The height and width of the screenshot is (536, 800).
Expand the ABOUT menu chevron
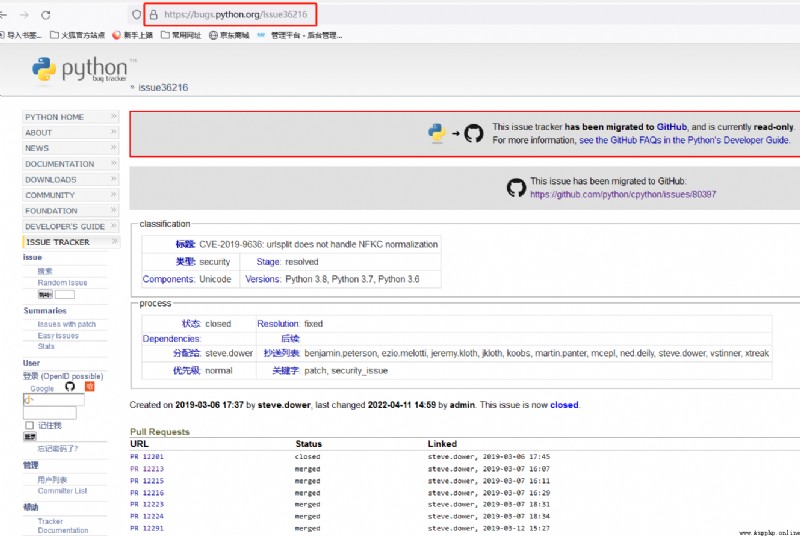click(114, 132)
